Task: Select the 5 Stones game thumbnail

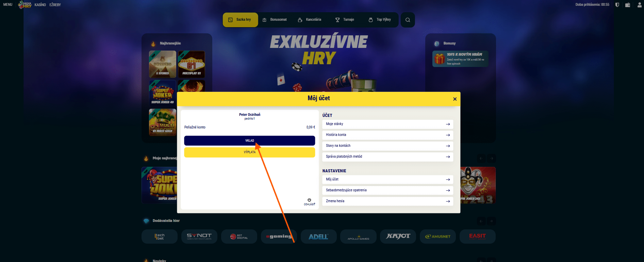Action: click(x=163, y=64)
